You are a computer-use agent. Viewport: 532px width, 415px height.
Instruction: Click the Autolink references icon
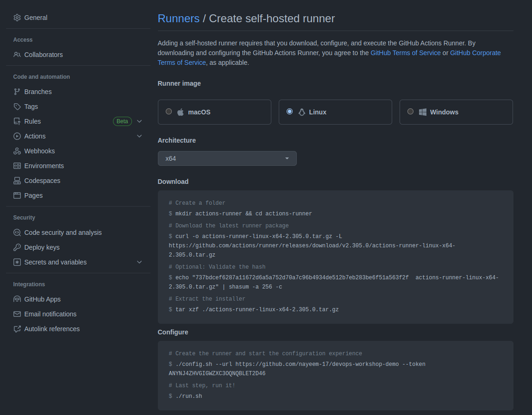[17, 329]
